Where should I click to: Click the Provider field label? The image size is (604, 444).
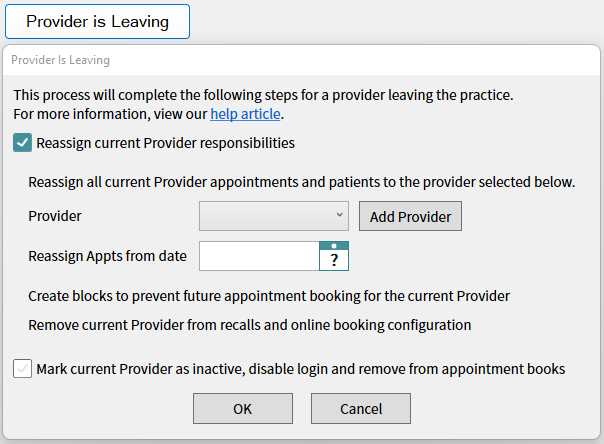(x=55, y=216)
